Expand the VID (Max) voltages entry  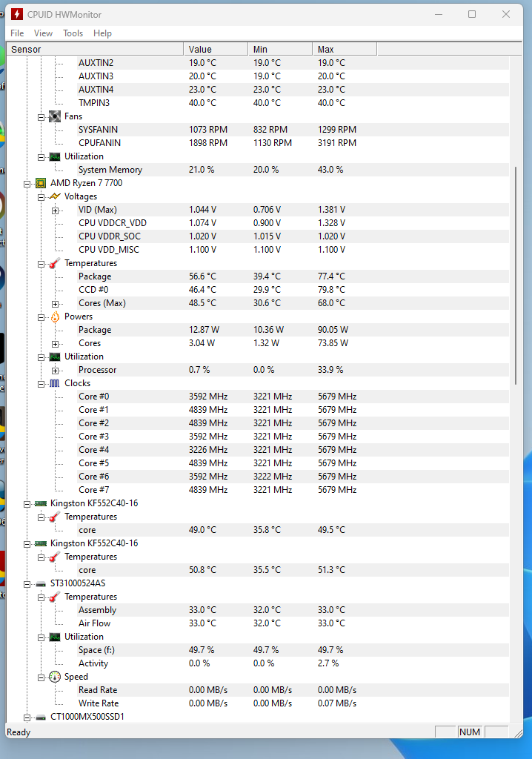tap(55, 211)
